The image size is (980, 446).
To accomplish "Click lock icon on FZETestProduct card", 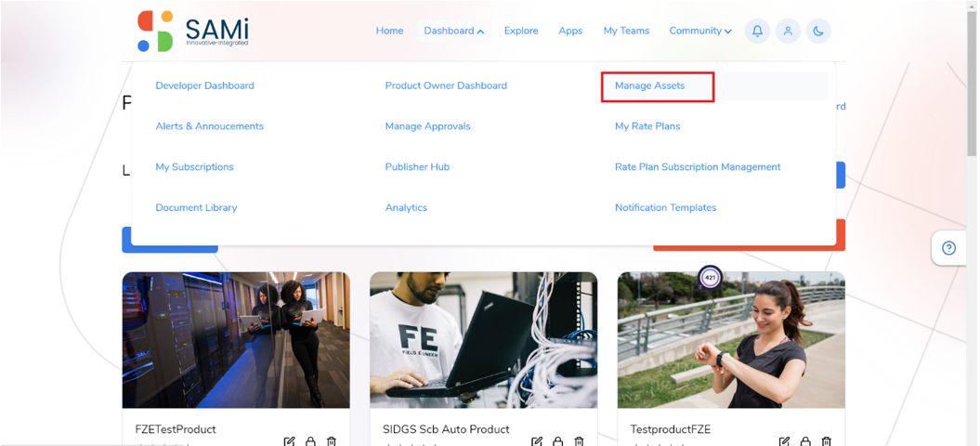I will pos(310,441).
